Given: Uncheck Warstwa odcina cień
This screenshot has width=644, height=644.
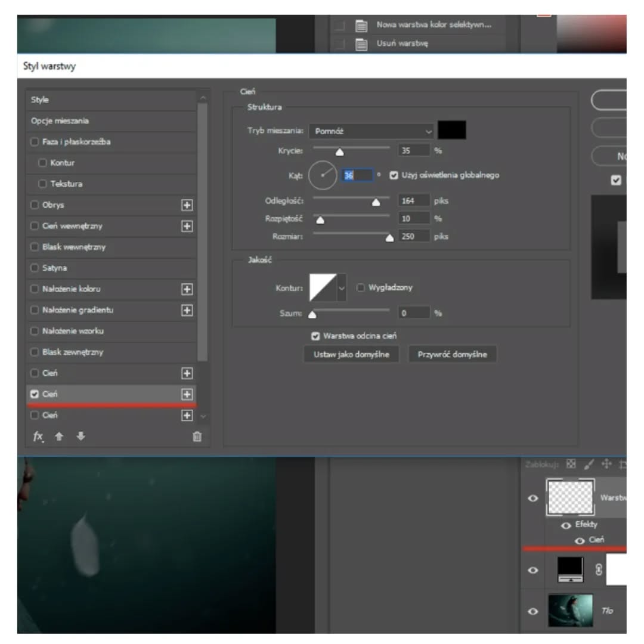Looking at the screenshot, I should click(315, 336).
